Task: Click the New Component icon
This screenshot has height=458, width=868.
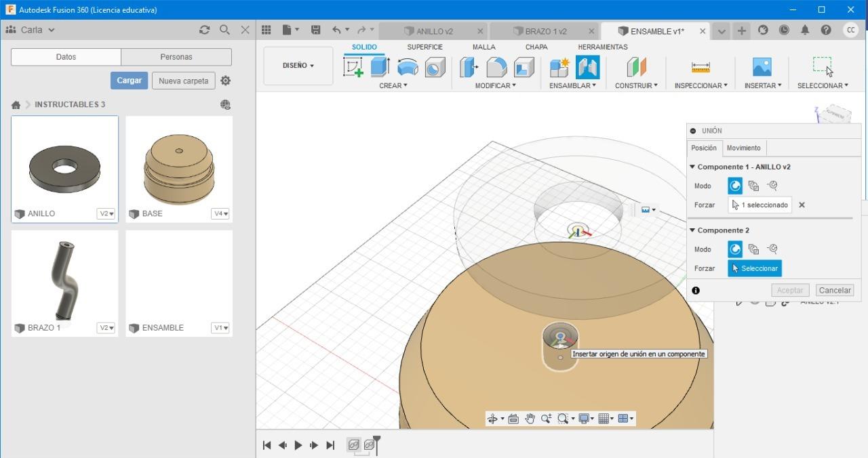Action: click(x=559, y=67)
